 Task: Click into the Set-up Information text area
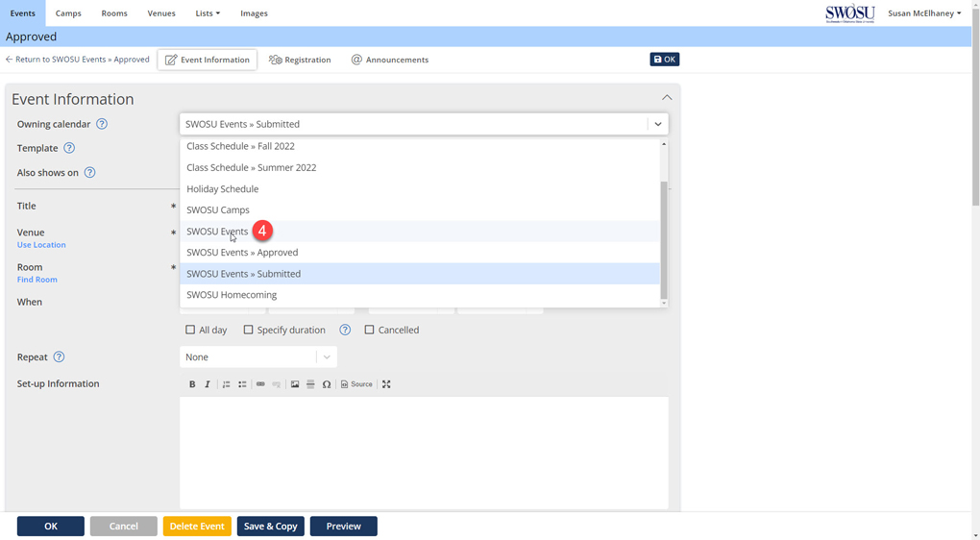pos(424,453)
